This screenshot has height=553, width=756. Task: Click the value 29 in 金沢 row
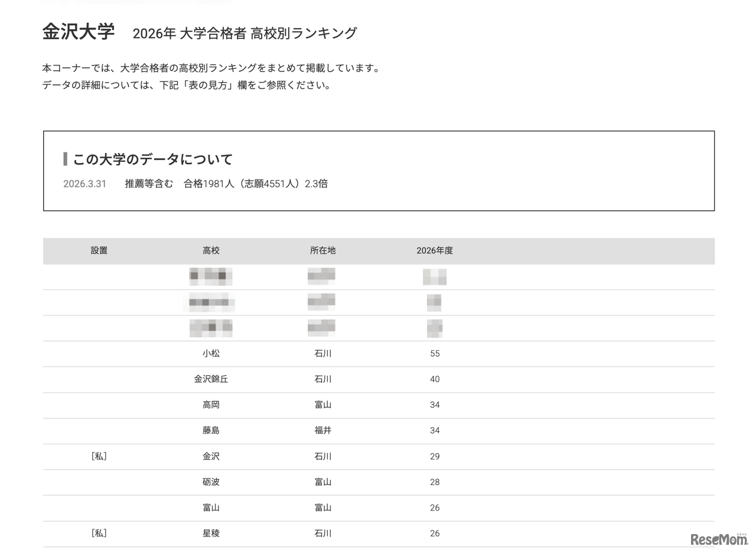tap(435, 457)
